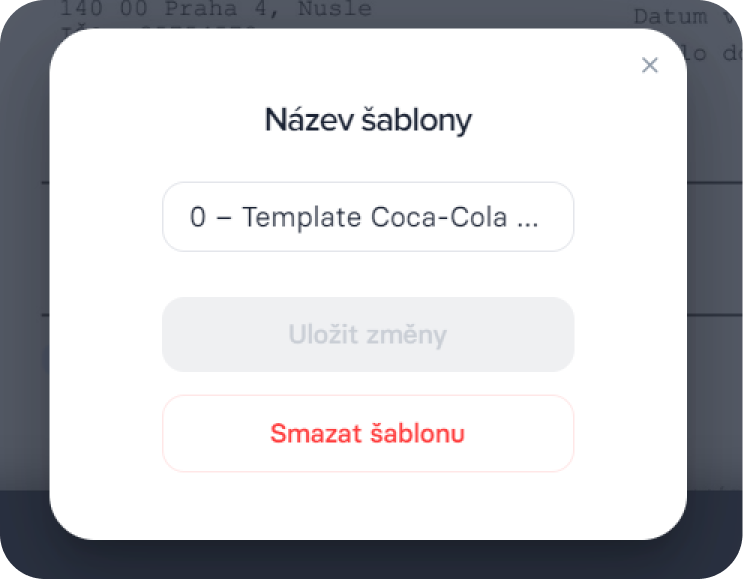Click the word Název in the title

point(309,119)
